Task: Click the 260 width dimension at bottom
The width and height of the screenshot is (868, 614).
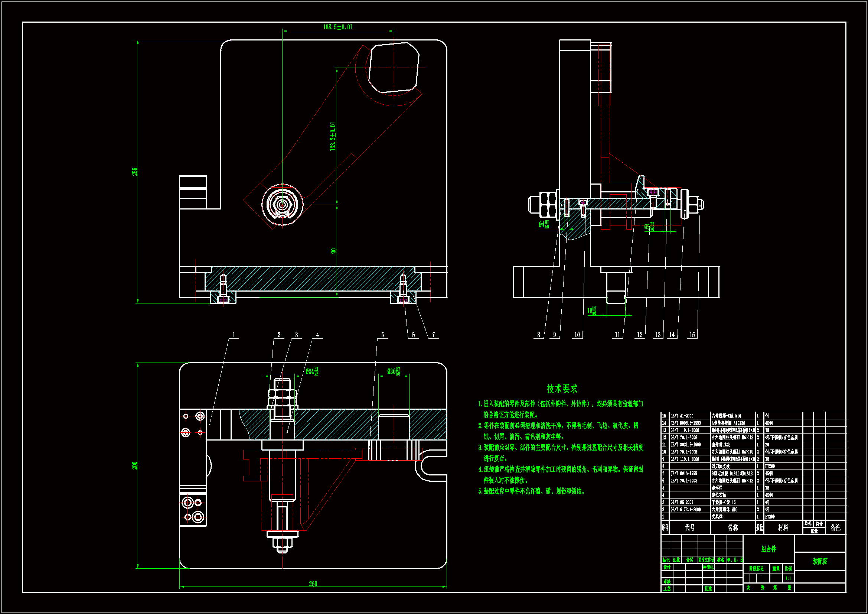Action: pyautogui.click(x=313, y=584)
